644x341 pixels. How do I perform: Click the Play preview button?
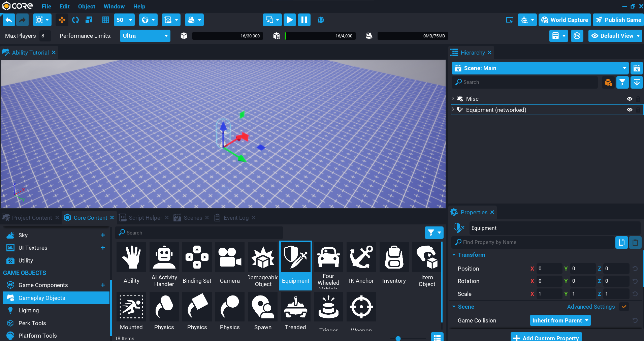[x=289, y=20]
